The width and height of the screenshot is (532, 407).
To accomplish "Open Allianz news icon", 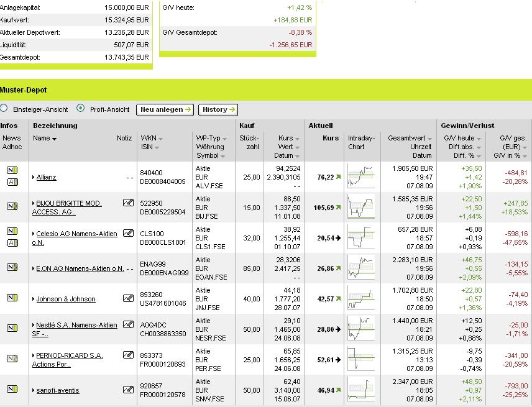I will [x=12, y=170].
